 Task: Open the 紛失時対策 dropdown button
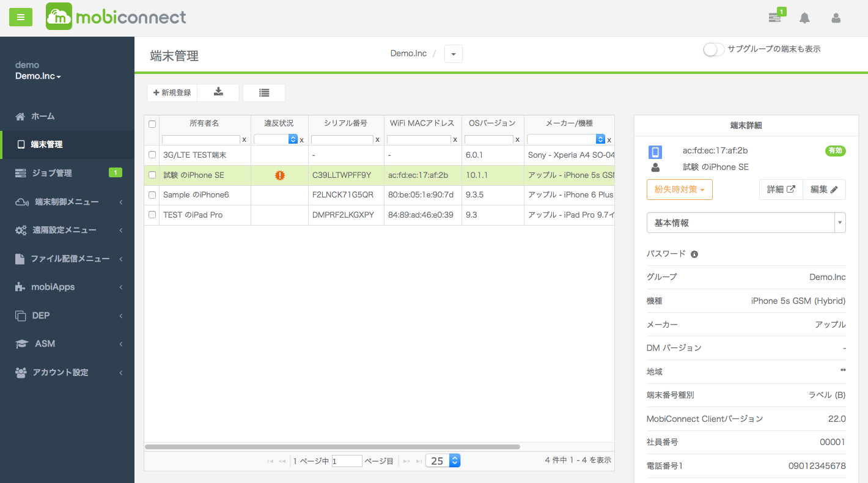(x=680, y=190)
